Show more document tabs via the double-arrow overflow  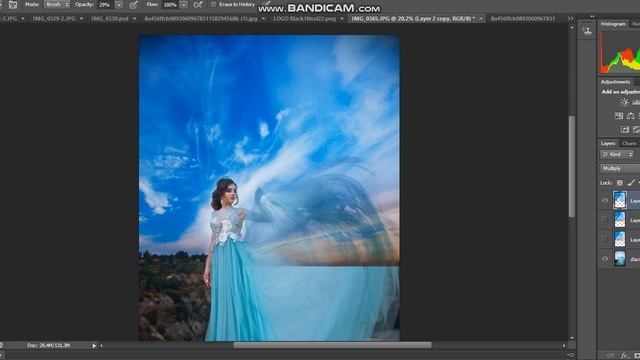point(570,19)
